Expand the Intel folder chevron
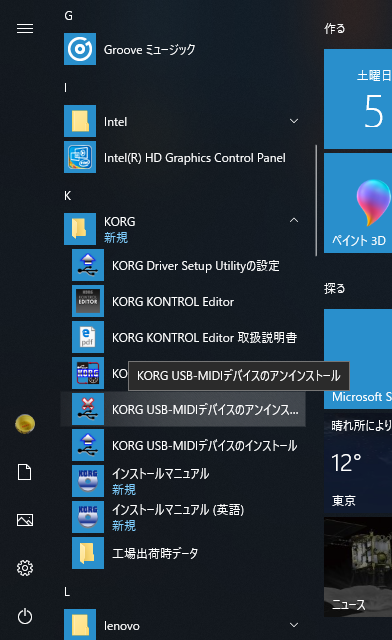Viewport: 392px width, 640px height. 294,121
